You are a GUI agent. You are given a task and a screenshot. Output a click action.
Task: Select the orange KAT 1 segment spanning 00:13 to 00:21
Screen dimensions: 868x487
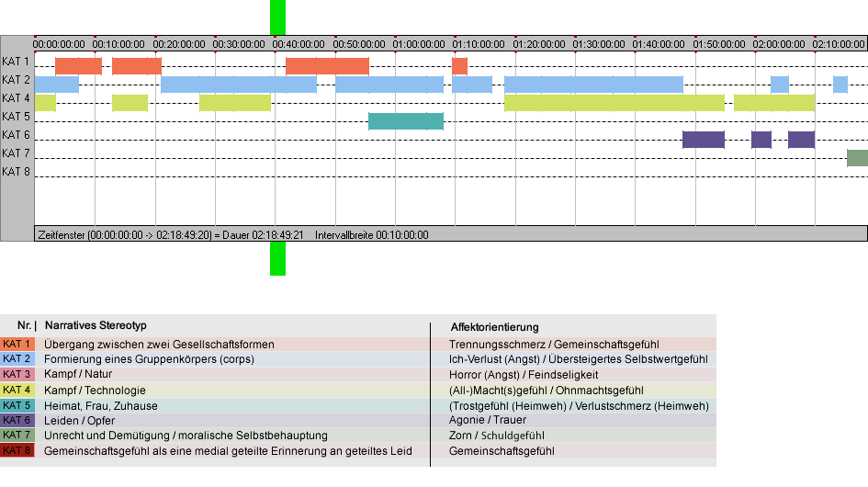click(137, 66)
